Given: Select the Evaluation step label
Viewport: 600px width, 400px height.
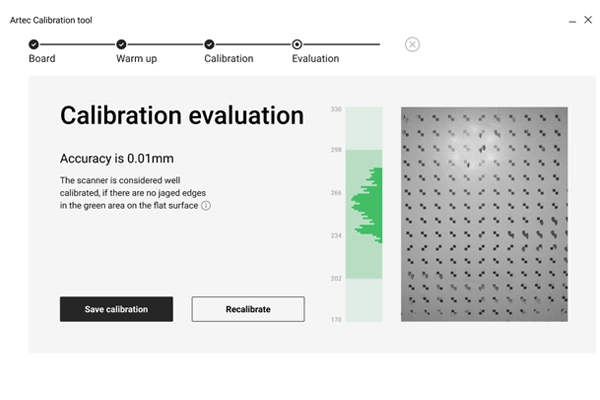Looking at the screenshot, I should (315, 59).
